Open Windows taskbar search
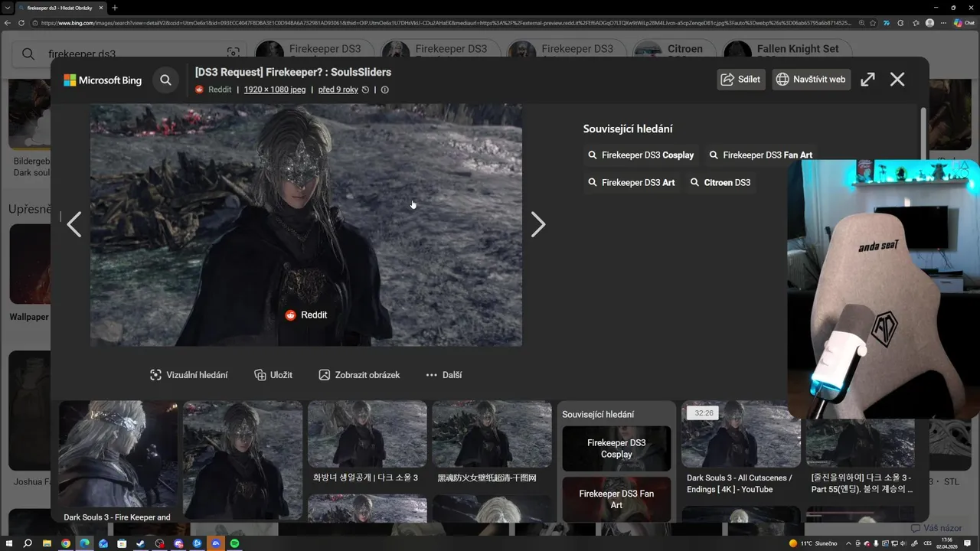This screenshot has height=551, width=980. point(28,543)
